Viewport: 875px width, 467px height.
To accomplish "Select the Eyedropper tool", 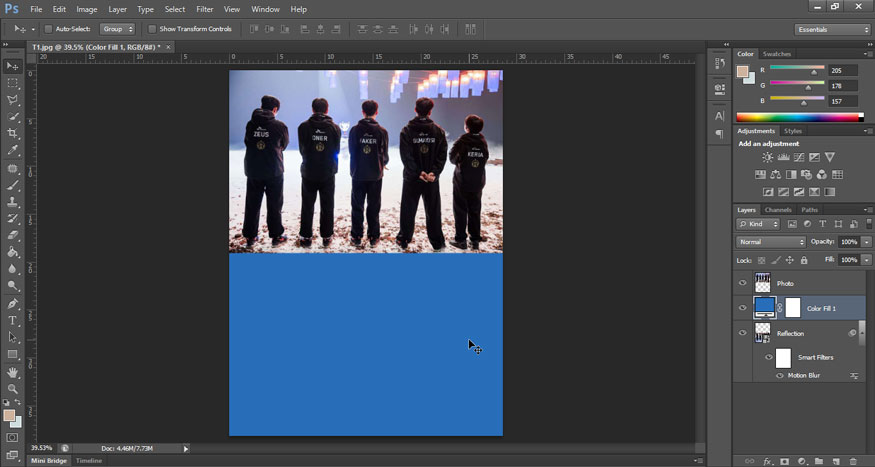I will 12,150.
